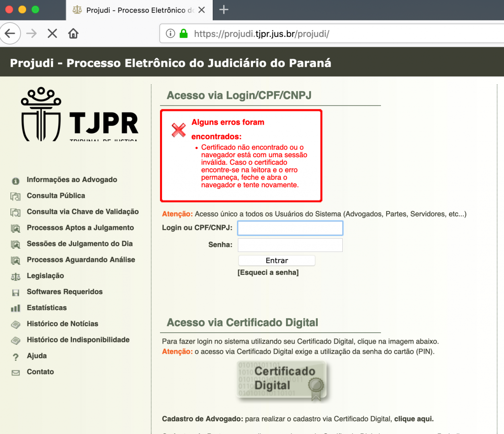Click 'clique aqui' for Cadastro de Advogado
The image size is (504, 434).
tap(414, 419)
